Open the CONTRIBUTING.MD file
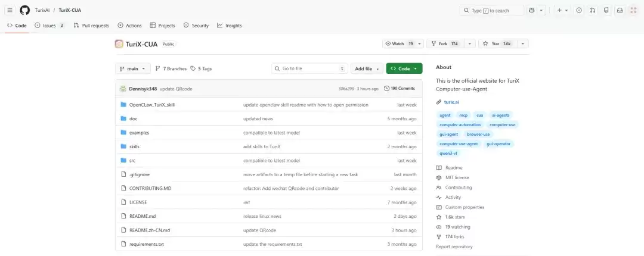 [x=150, y=188]
